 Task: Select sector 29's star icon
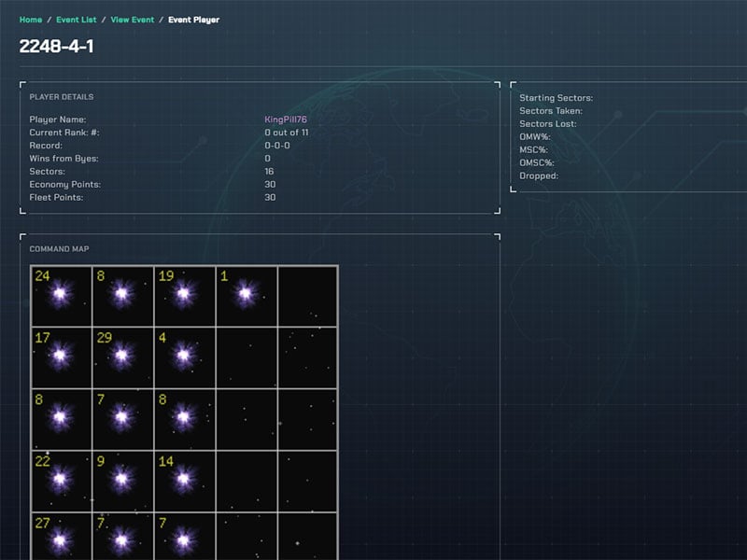pyautogui.click(x=123, y=356)
